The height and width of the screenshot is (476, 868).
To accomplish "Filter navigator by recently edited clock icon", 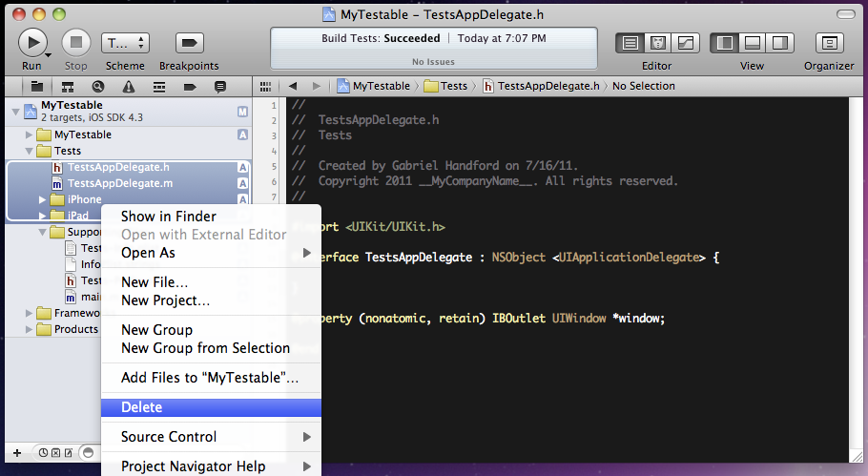I will coord(43,453).
